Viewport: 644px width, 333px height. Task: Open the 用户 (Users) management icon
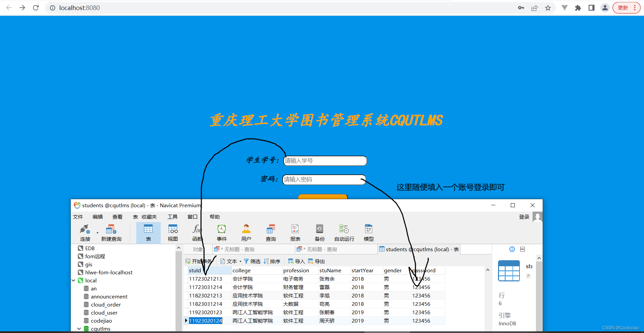pos(246,232)
